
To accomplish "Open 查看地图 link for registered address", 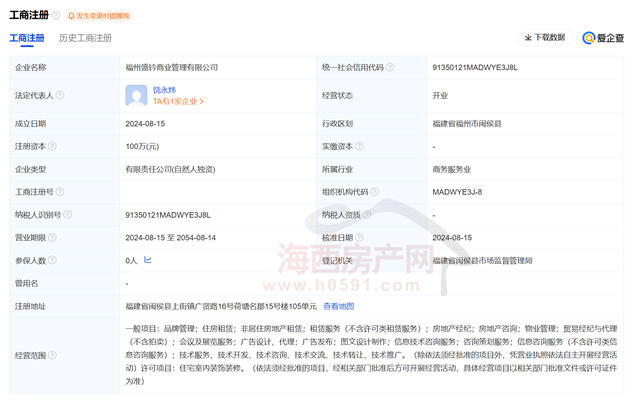I will pos(339,306).
